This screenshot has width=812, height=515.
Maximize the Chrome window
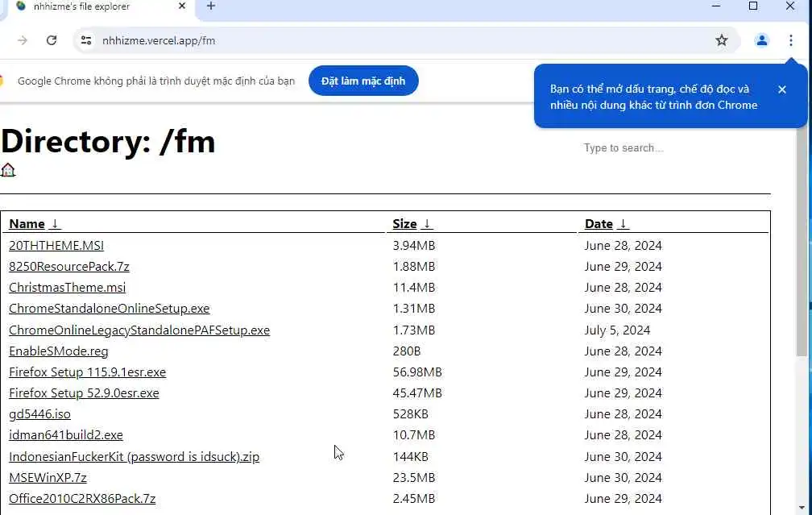point(753,6)
